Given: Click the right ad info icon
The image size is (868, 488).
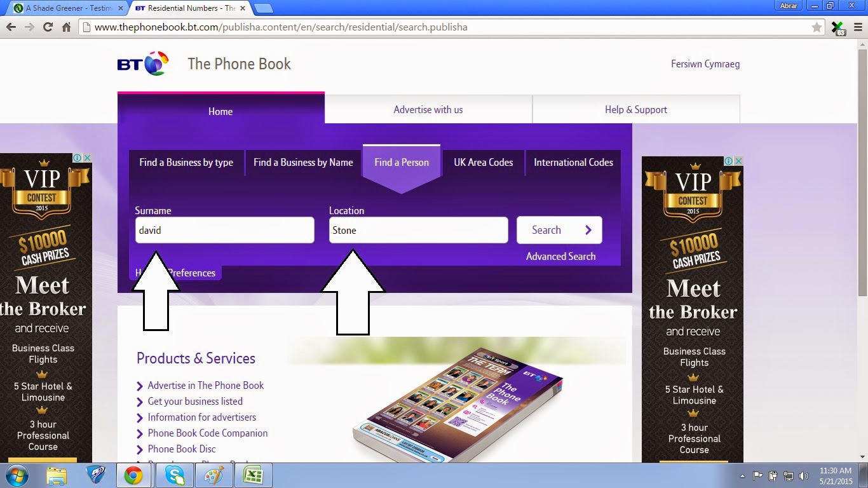Looking at the screenshot, I should click(729, 161).
